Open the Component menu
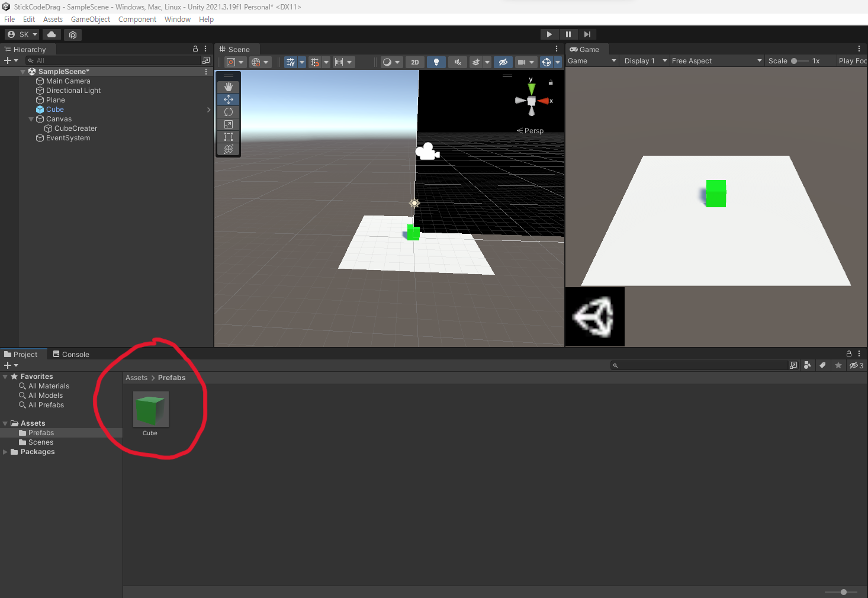The height and width of the screenshot is (598, 868). click(137, 19)
